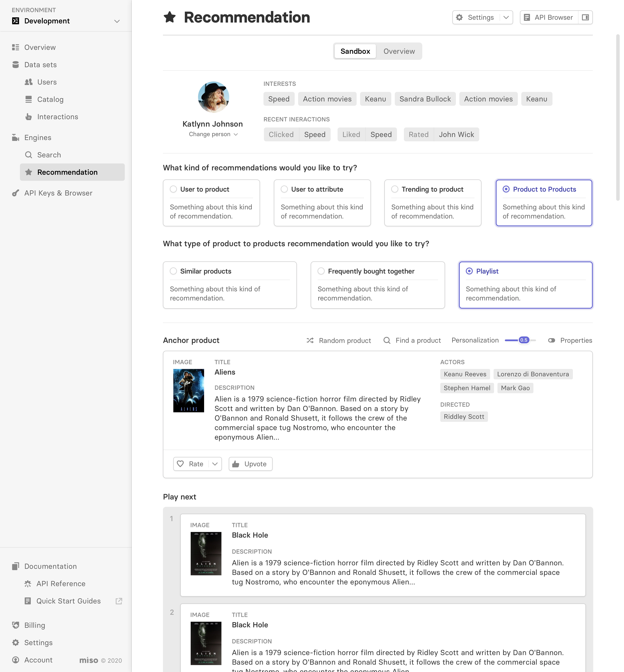This screenshot has height=672, width=624.
Task: Expand the Development environment dropdown
Action: tap(117, 21)
